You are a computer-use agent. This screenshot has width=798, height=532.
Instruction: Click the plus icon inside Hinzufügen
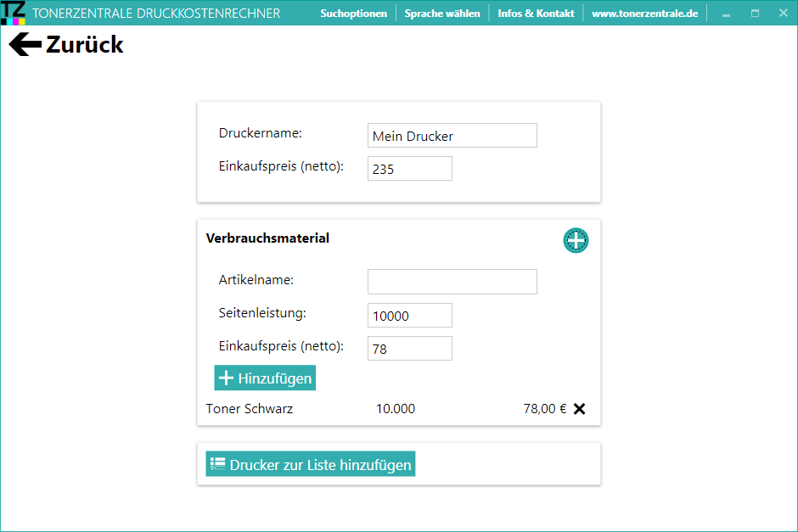[x=226, y=377]
